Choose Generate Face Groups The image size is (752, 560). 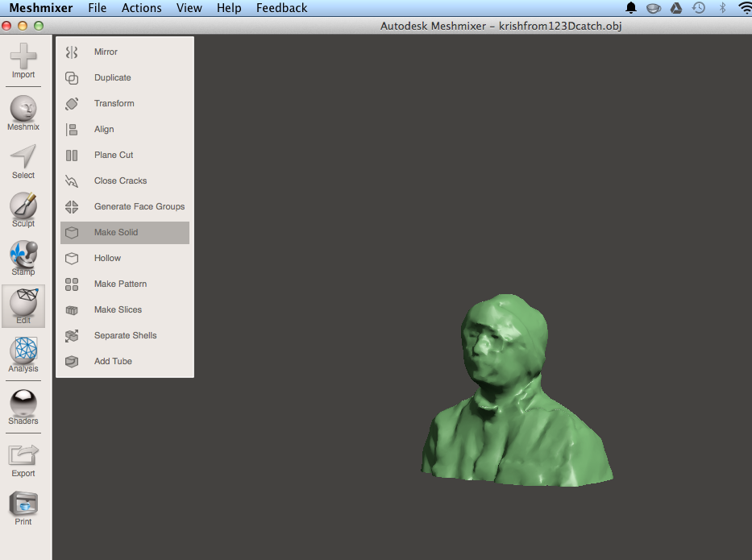[x=125, y=206]
